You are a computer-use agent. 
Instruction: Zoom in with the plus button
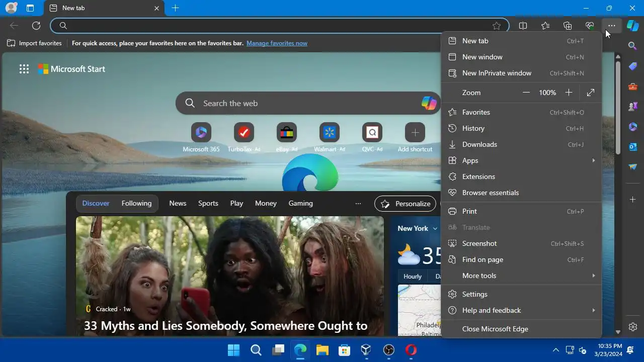[x=569, y=93]
